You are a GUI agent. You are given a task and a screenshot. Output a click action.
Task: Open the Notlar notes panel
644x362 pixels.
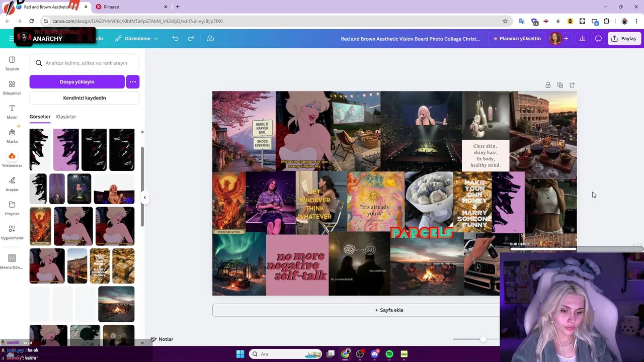[162, 339]
